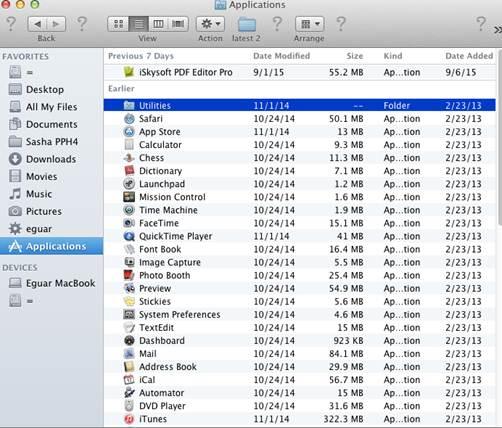Sort by Date Modified column
The width and height of the screenshot is (502, 428).
click(x=282, y=56)
